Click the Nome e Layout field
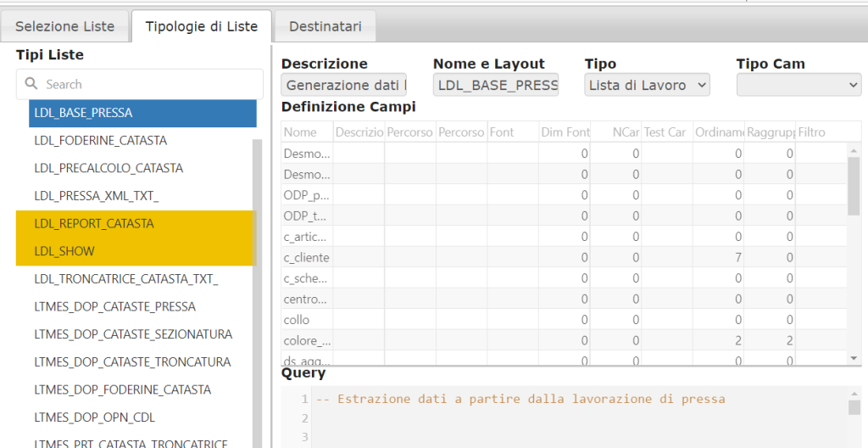 pyautogui.click(x=496, y=85)
